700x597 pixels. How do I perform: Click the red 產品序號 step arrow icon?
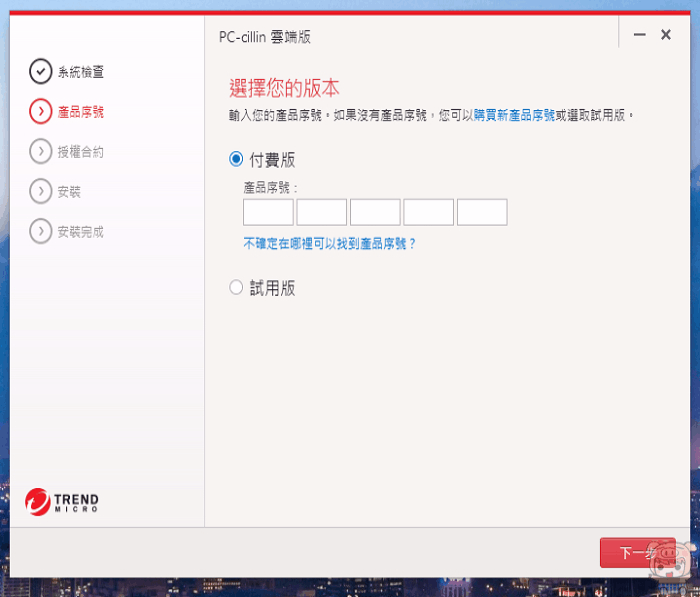point(41,111)
